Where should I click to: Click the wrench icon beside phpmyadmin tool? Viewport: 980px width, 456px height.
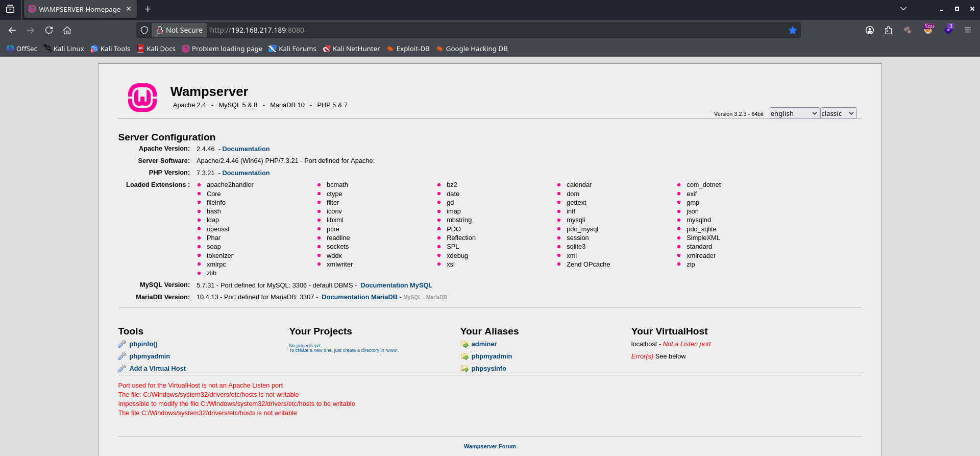tap(122, 356)
